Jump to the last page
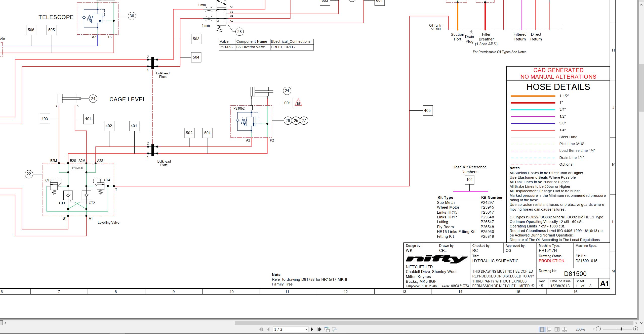 coord(319,329)
